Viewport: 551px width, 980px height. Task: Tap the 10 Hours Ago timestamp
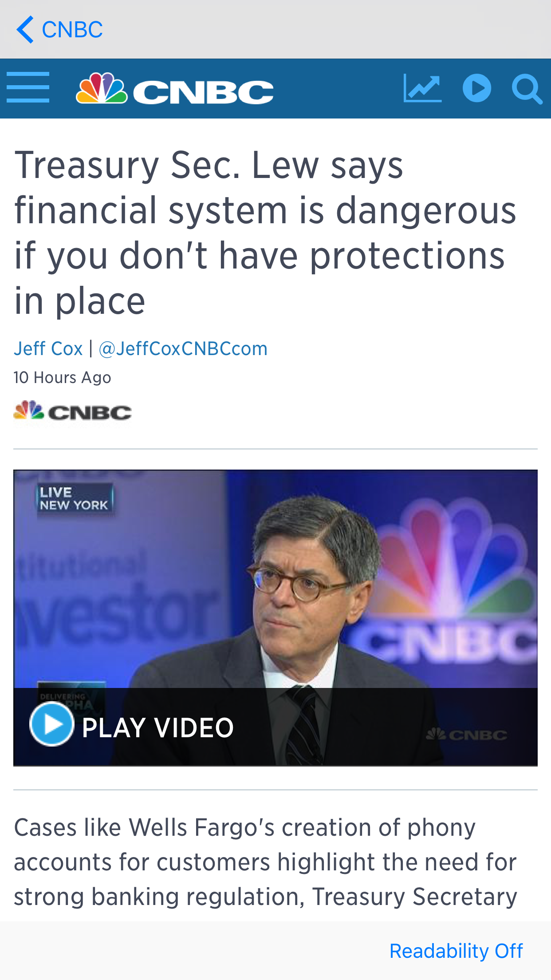click(63, 378)
